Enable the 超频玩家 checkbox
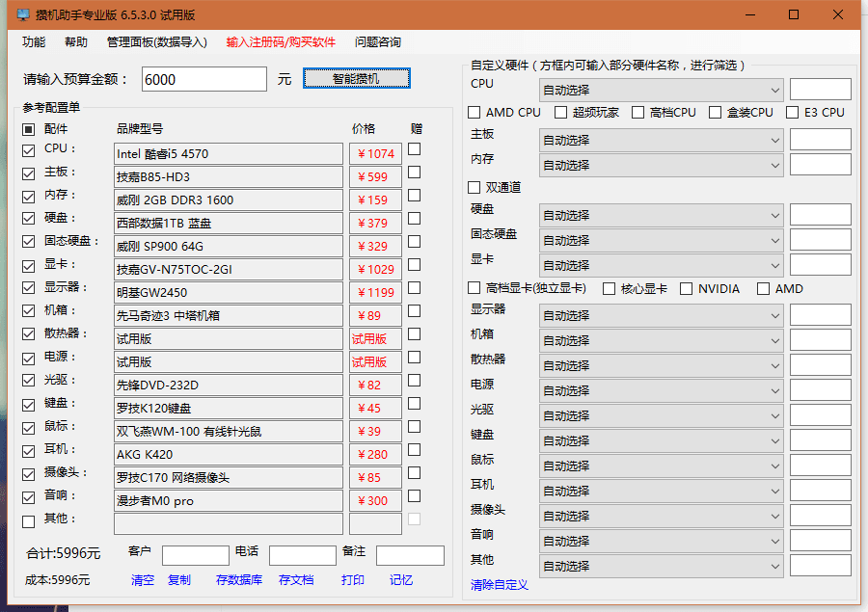Image resolution: width=868 pixels, height=612 pixels. click(x=560, y=113)
